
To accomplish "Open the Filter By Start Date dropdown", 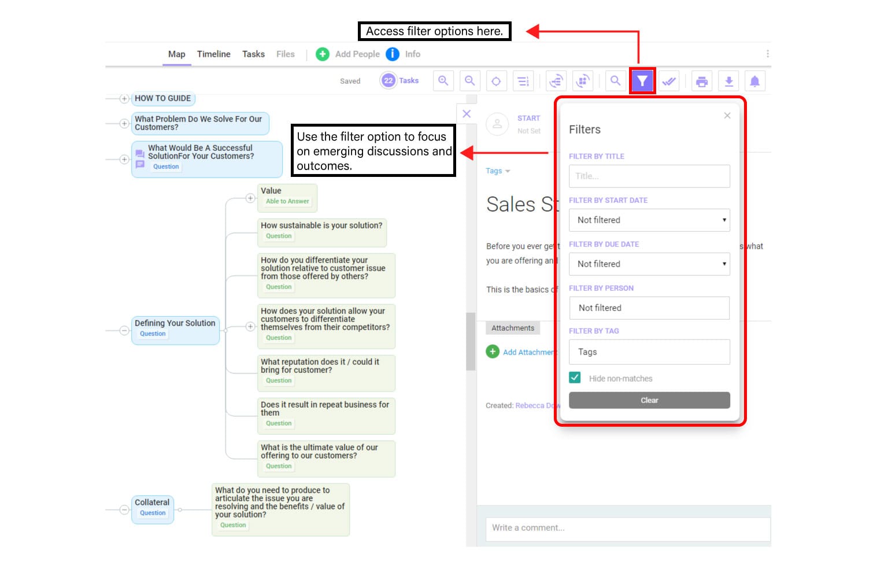I will 649,220.
